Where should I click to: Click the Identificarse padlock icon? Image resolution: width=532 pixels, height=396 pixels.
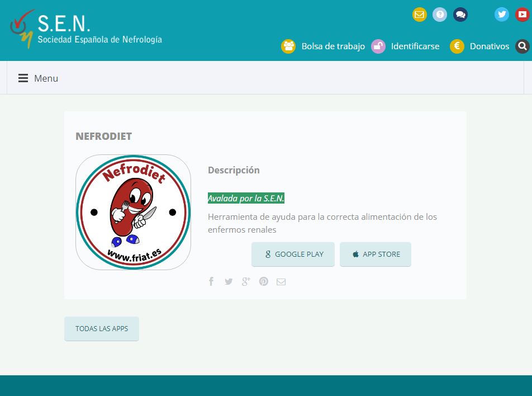(378, 46)
